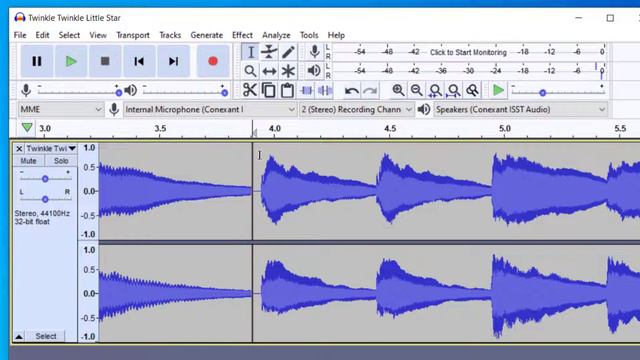Screen dimensions: 640x360
Task: Open the Effect menu
Action: tap(242, 35)
